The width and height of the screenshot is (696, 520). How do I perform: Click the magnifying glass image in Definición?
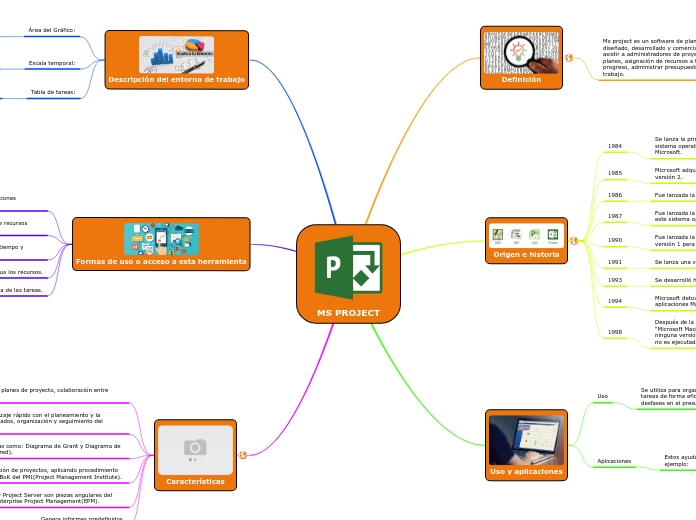(x=521, y=52)
